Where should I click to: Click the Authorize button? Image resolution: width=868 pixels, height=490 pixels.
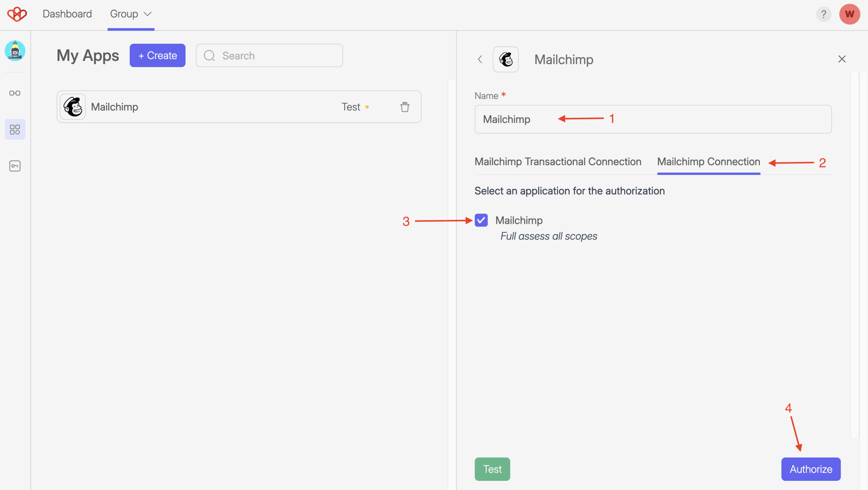[x=811, y=469]
